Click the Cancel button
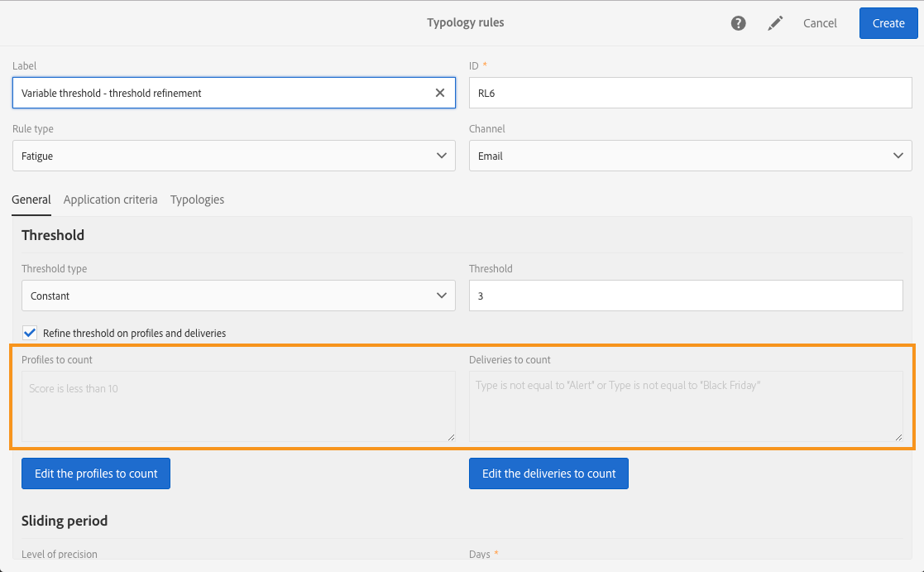924x572 pixels. [x=820, y=23]
